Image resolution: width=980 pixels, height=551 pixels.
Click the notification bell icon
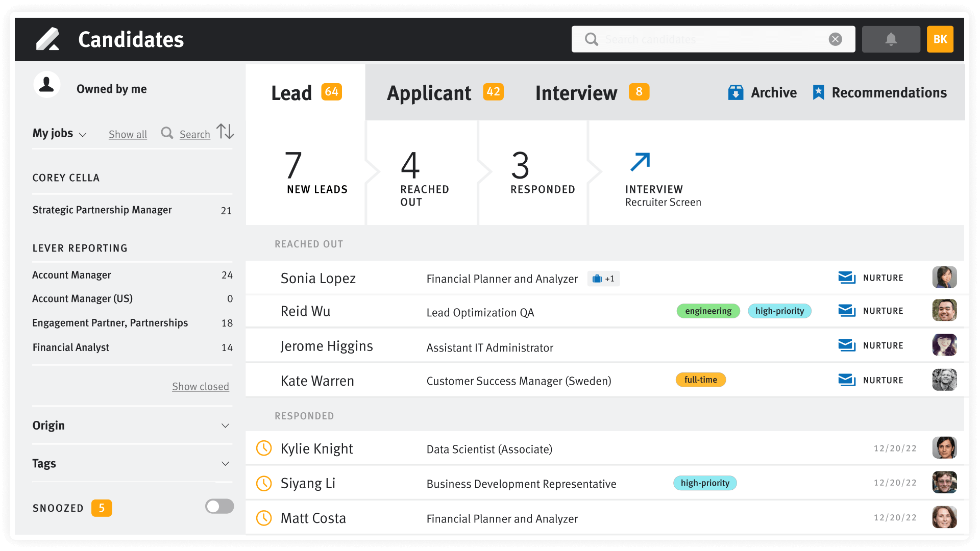click(x=891, y=39)
